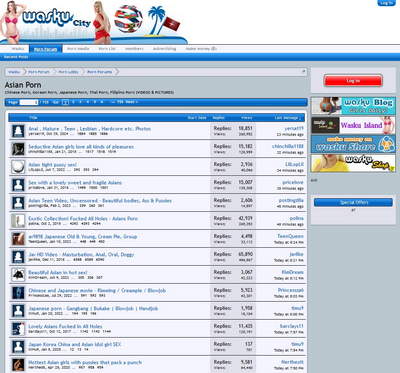Screen dimensions: 400x373
Task: Sort threads by Replies column header
Action: coord(219,118)
